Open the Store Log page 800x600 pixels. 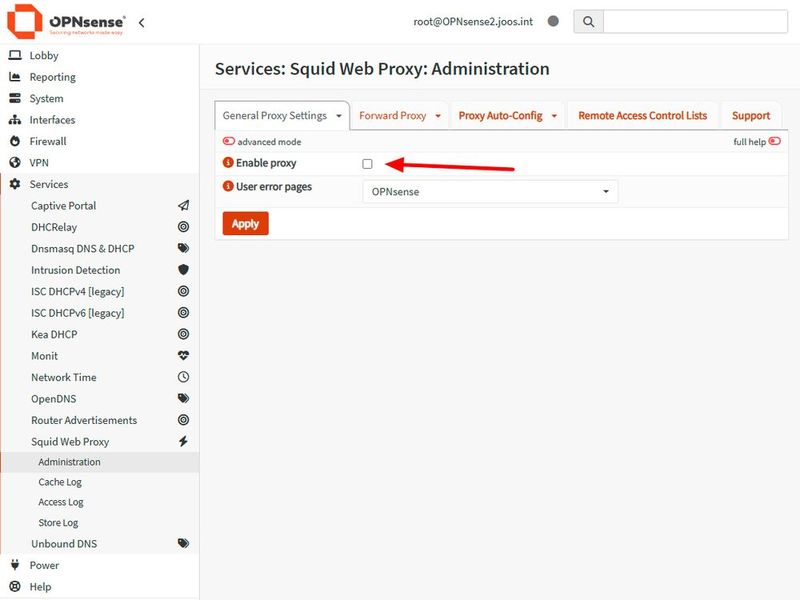point(58,523)
